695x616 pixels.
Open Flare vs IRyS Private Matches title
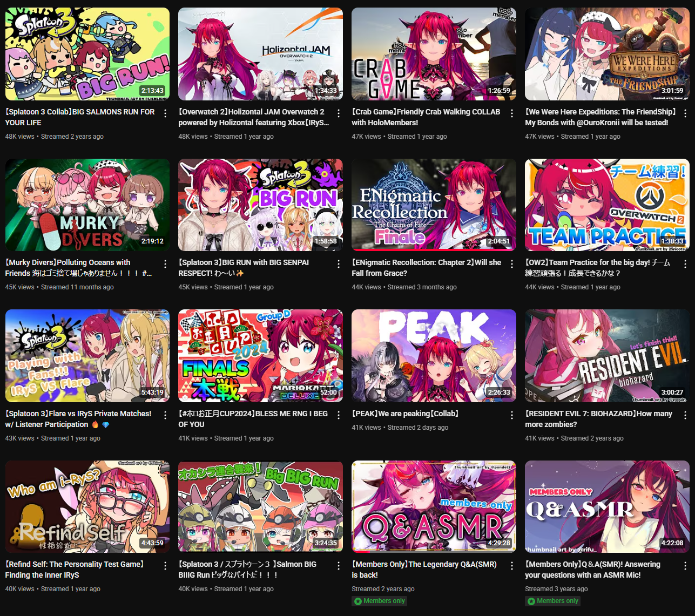point(79,419)
